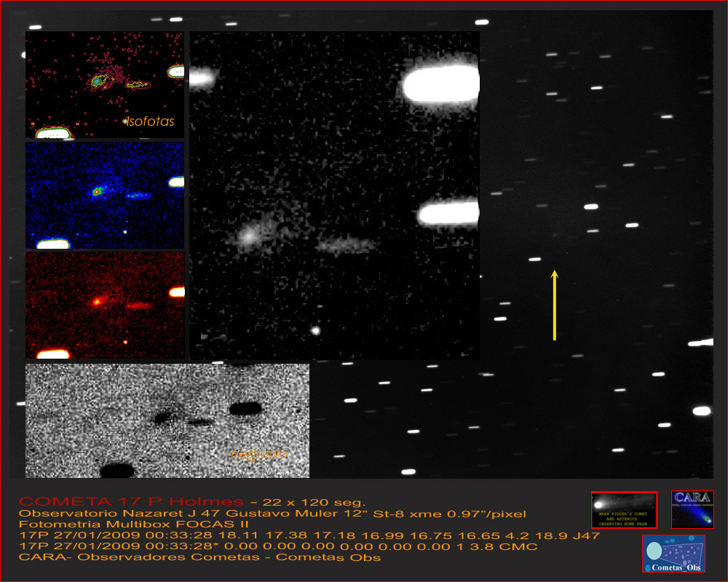
Task: Click the photometry line ending in 'J47'
Action: 309,535
